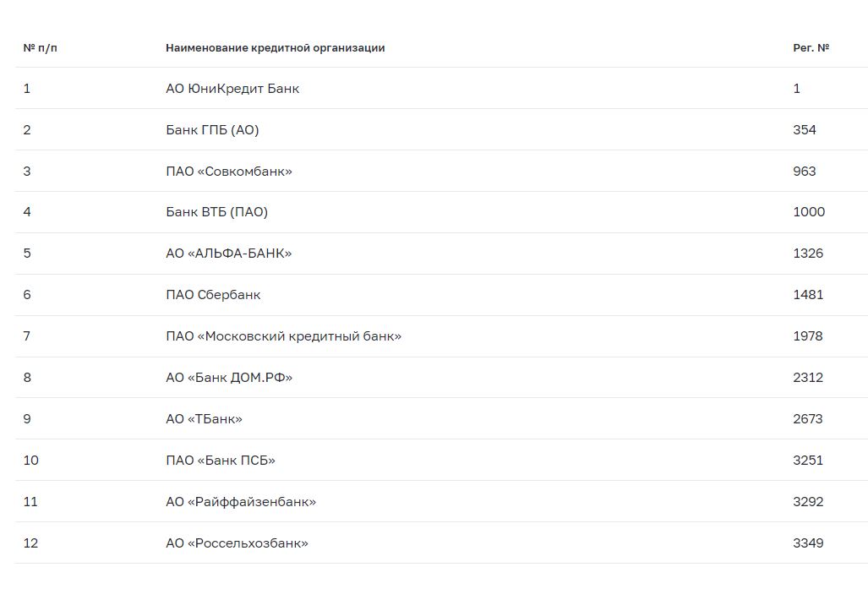
Task: Click the АО «Банк ДОМ.РФ» name
Action: (x=229, y=378)
